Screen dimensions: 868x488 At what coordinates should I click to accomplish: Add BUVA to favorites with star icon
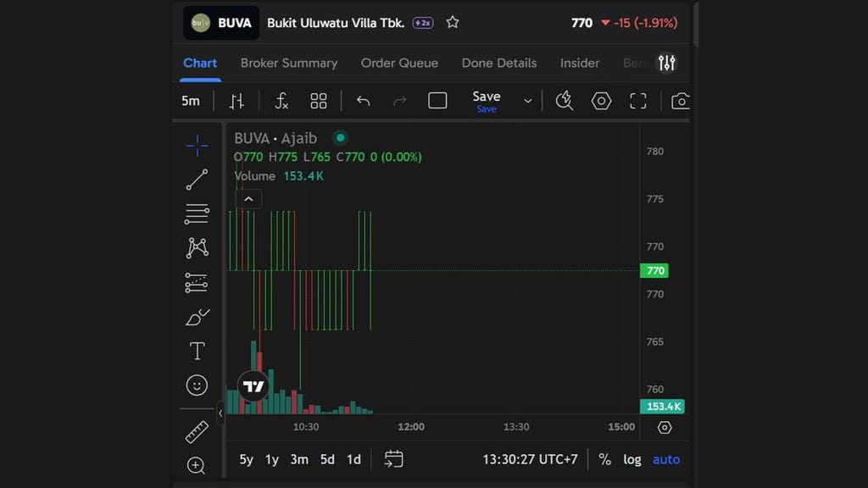453,22
